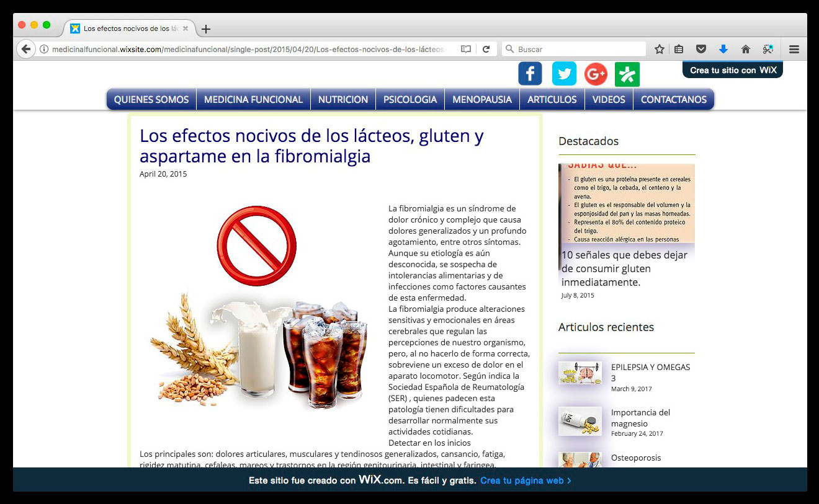The width and height of the screenshot is (819, 504).
Task: Open the NUTRICION menu item
Action: pos(343,99)
